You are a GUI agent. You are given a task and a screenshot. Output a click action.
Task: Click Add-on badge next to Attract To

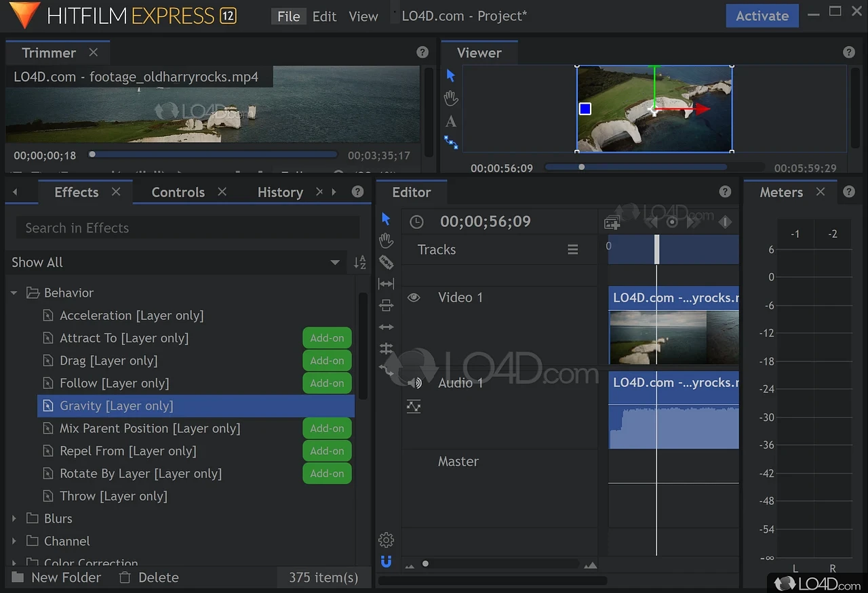[x=327, y=338]
